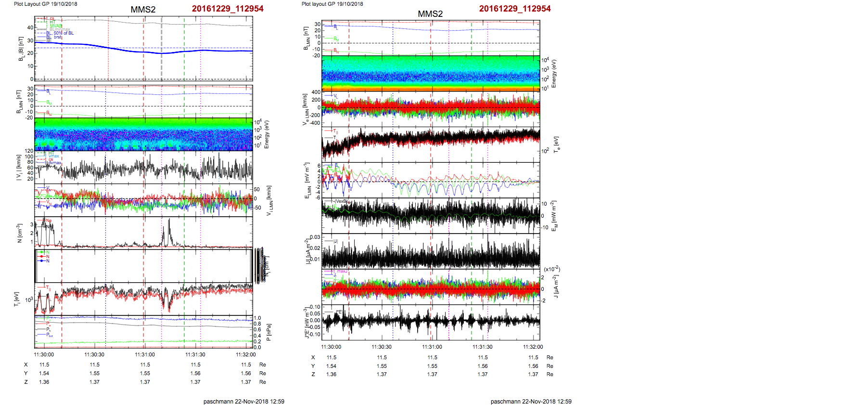Click the 11:30:30 time tick under left plot
This screenshot has height=405, width=868.
pyautogui.click(x=95, y=354)
